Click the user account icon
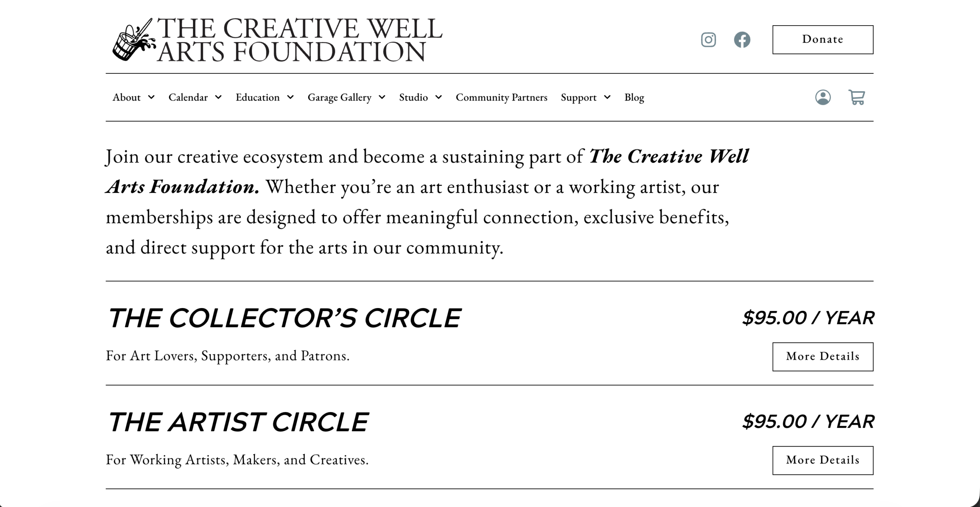This screenshot has width=980, height=507. point(823,98)
